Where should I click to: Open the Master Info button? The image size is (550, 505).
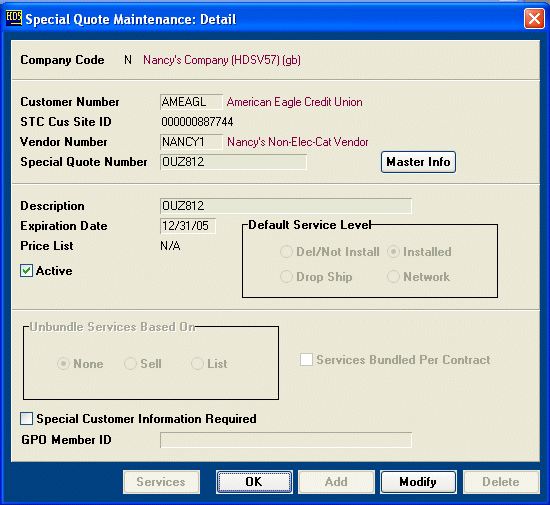[418, 162]
